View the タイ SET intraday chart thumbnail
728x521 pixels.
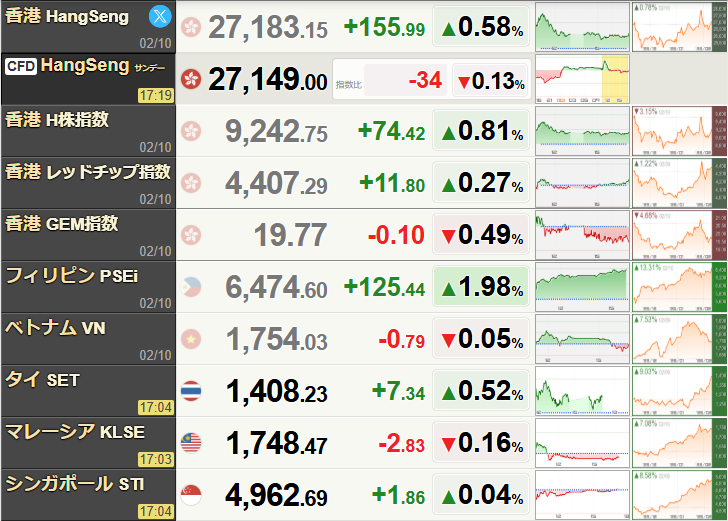[x=582, y=391]
